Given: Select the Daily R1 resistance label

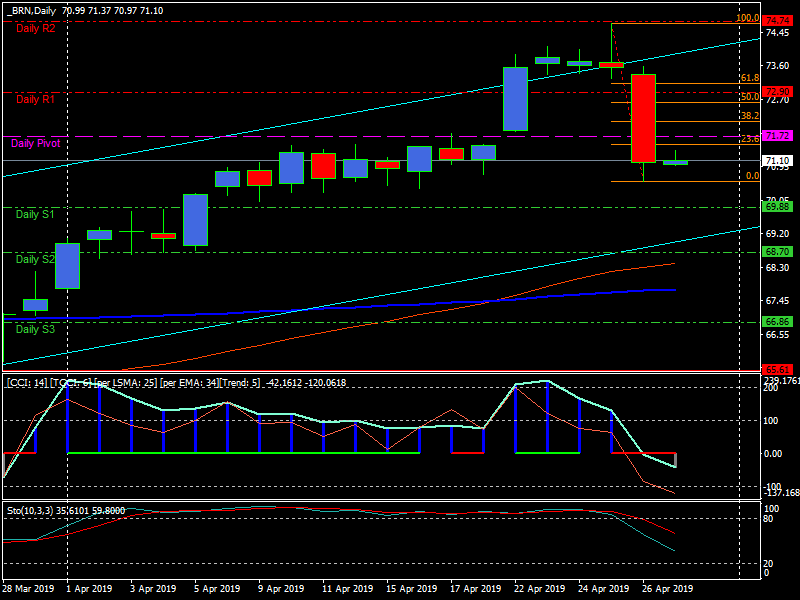Looking at the screenshot, I should 35,100.
